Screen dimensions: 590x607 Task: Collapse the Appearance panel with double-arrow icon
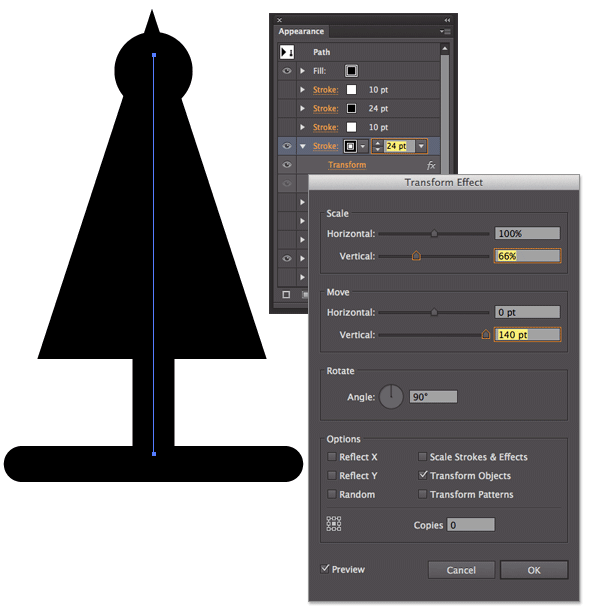click(447, 20)
